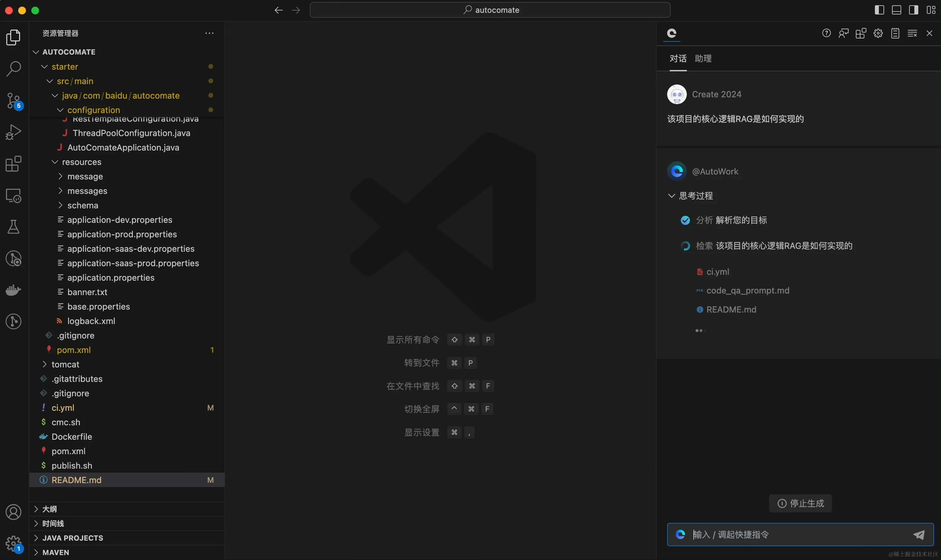Open the Run and Debug view

14,132
